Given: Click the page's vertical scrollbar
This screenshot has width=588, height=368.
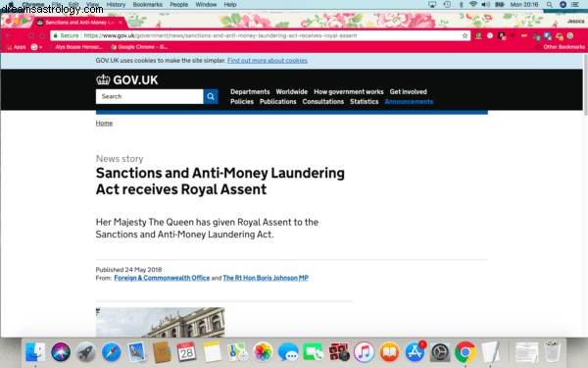Looking at the screenshot, I should point(585,84).
